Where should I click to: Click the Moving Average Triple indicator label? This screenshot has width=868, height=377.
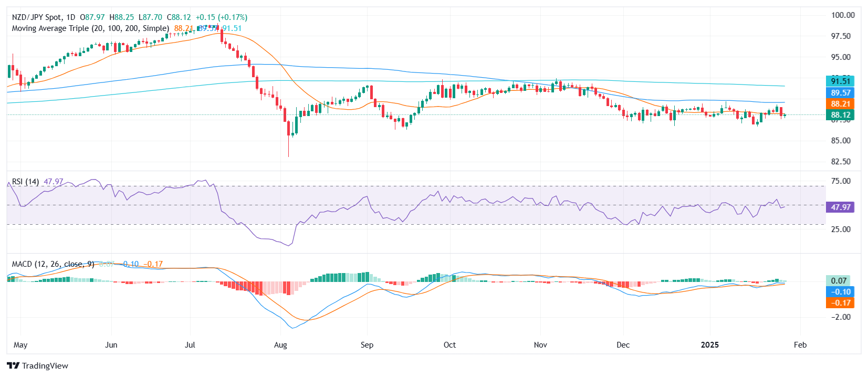[x=90, y=28]
